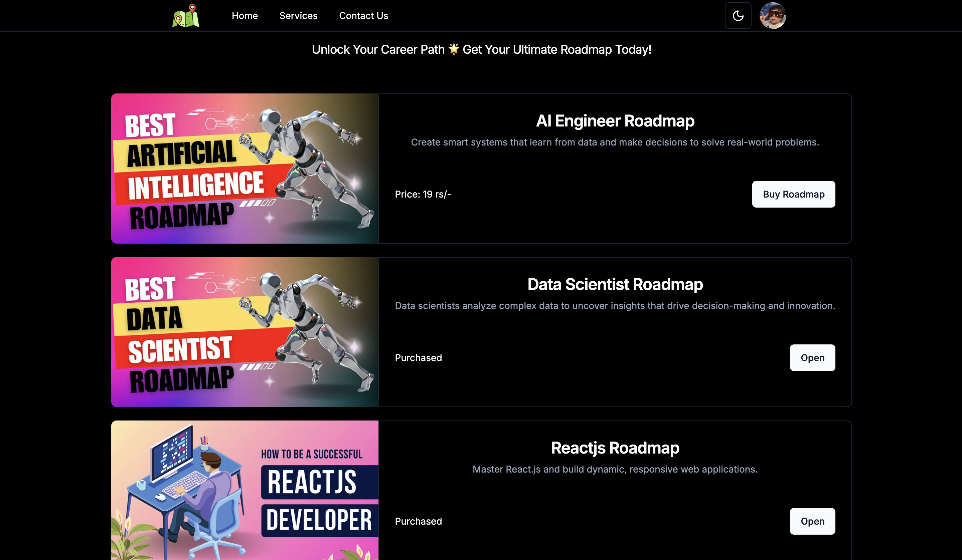Toggle dark mode with the moon icon
962x560 pixels.
click(738, 16)
